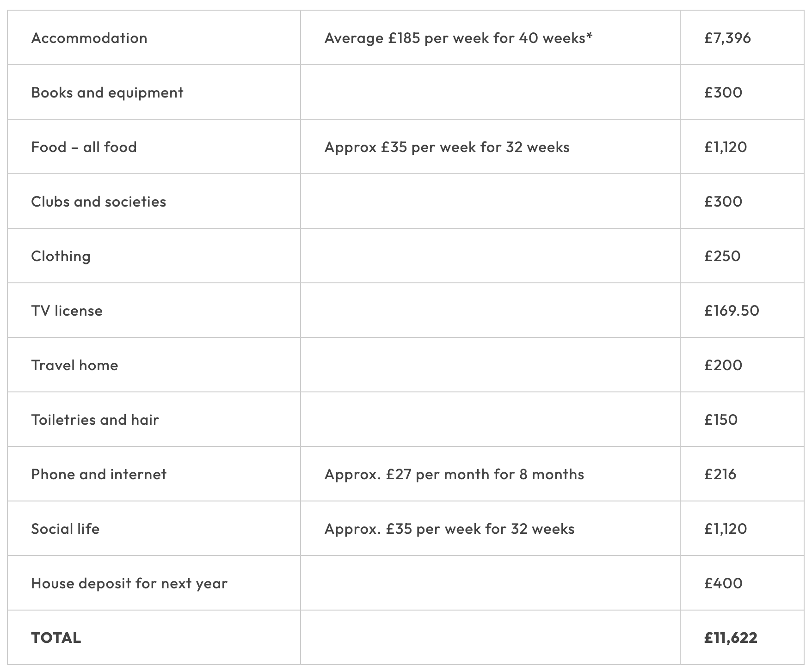812x672 pixels.
Task: Click the Toiletries and hair label
Action: coord(95,420)
